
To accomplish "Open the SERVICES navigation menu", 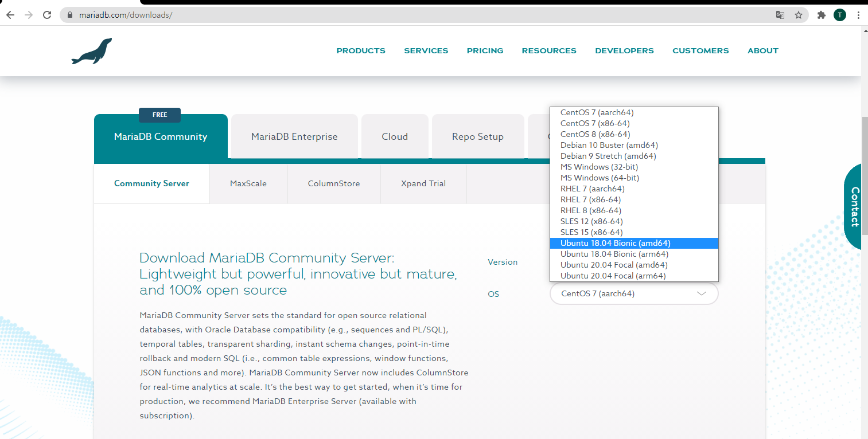I will coord(426,50).
